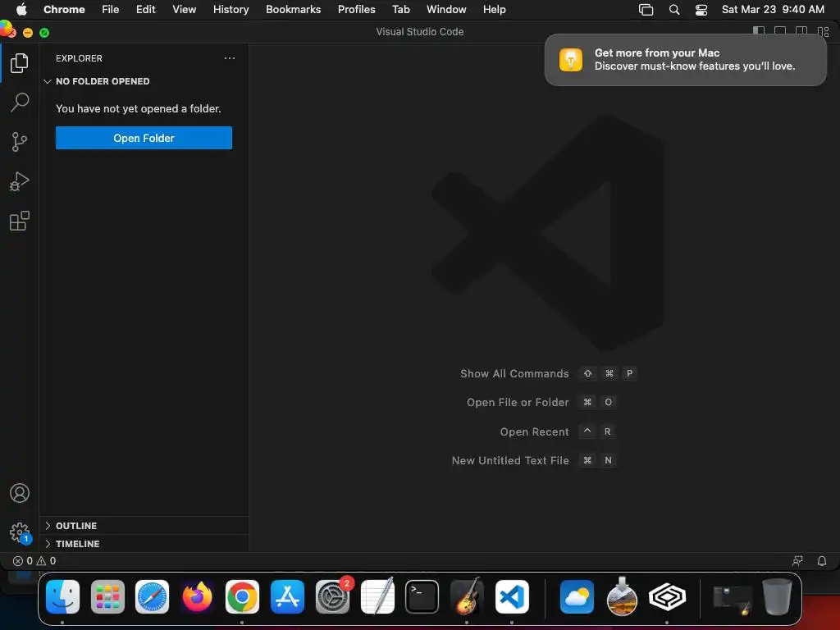Screen dimensions: 840x630
Task: Open the Edit menu
Action: (145, 9)
